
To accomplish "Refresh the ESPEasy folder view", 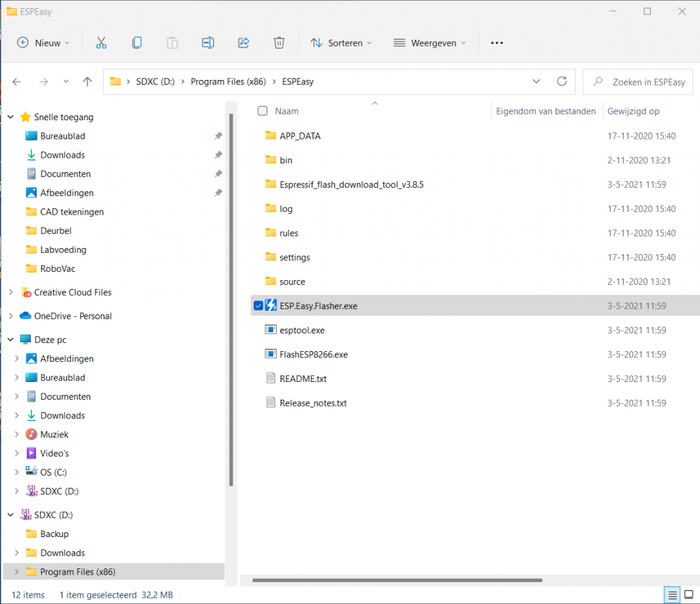I will point(562,81).
